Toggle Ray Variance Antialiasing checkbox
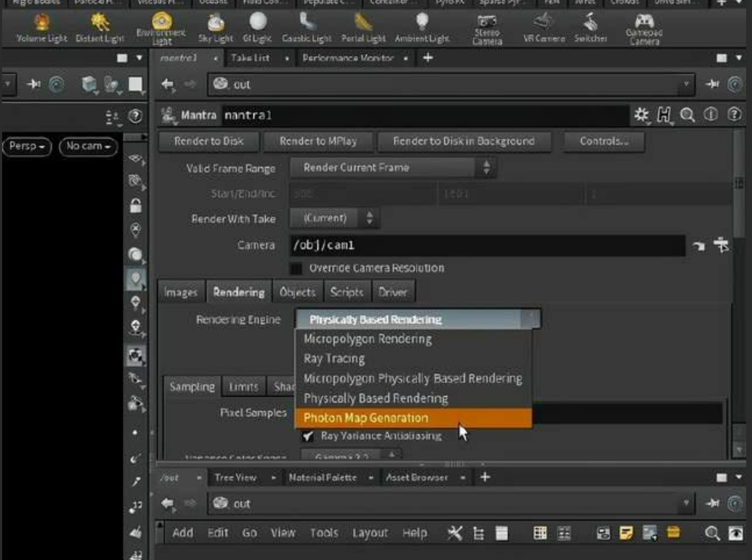The width and height of the screenshot is (752, 560). [308, 437]
